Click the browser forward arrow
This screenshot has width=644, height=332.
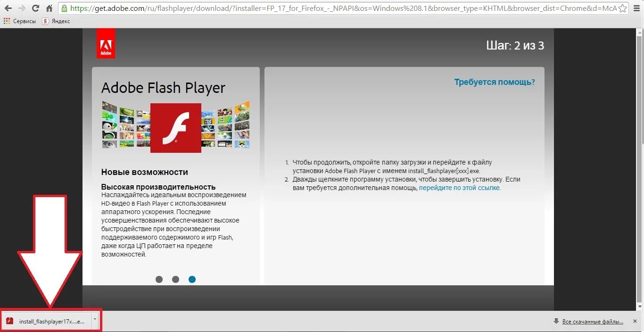pos(22,8)
